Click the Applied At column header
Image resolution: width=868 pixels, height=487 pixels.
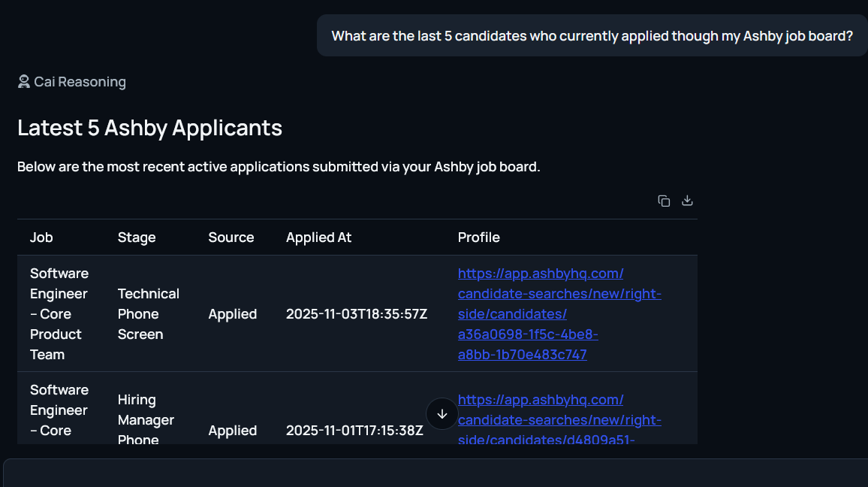[318, 237]
